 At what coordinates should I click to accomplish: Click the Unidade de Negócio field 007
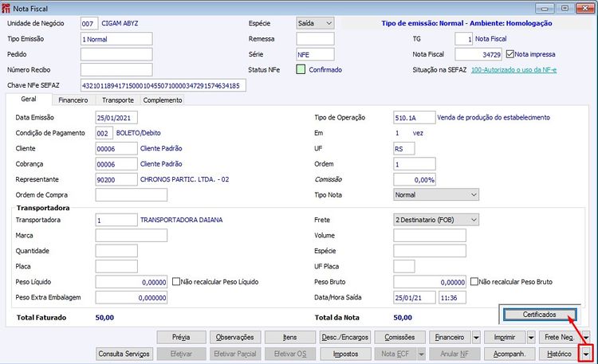pos(89,24)
